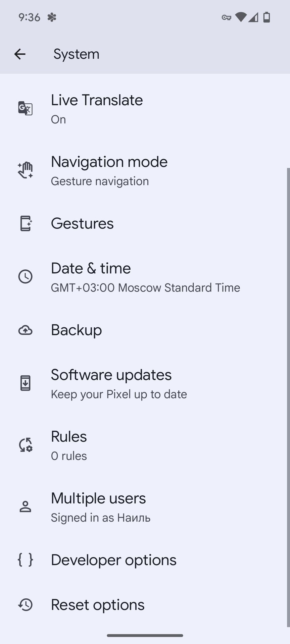Image resolution: width=290 pixels, height=644 pixels.
Task: Tap the Software updates download icon
Action: coord(25,382)
